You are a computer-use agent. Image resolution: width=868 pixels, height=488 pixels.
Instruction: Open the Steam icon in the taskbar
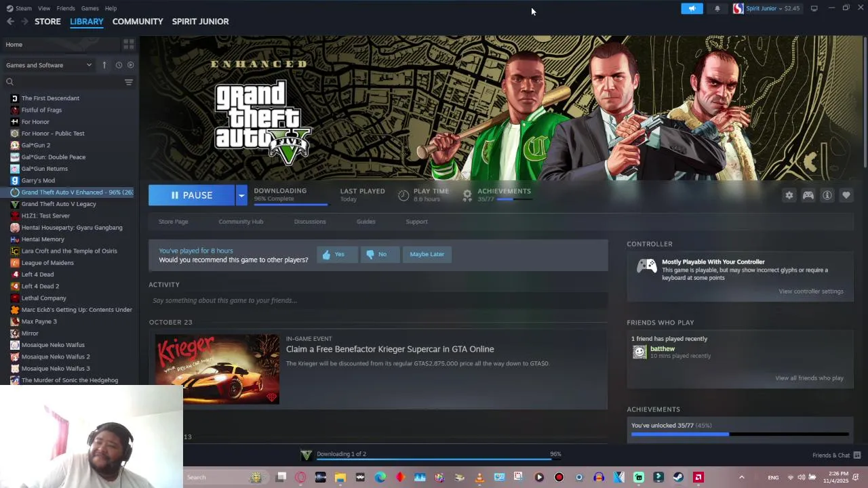[678, 477]
